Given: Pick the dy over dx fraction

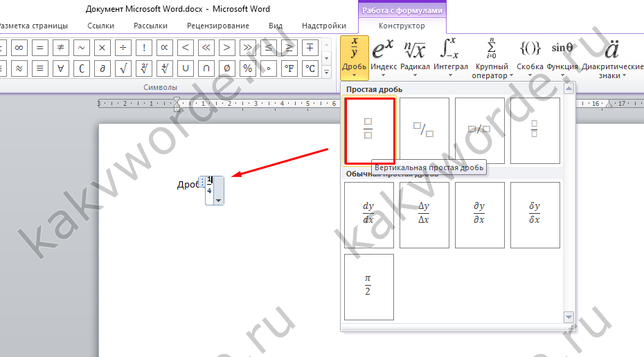Looking at the screenshot, I should pyautogui.click(x=369, y=215).
